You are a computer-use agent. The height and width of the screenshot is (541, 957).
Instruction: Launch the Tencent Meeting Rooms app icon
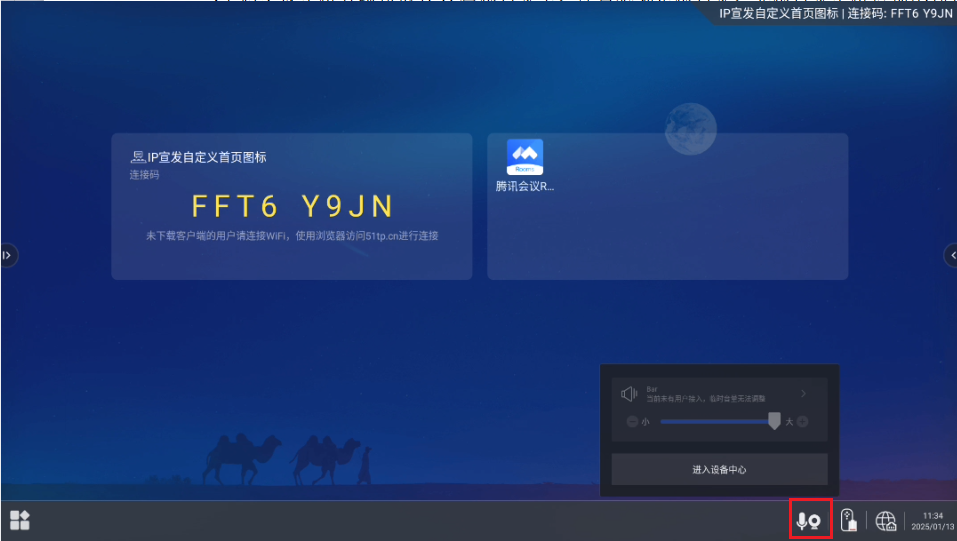pyautogui.click(x=525, y=157)
